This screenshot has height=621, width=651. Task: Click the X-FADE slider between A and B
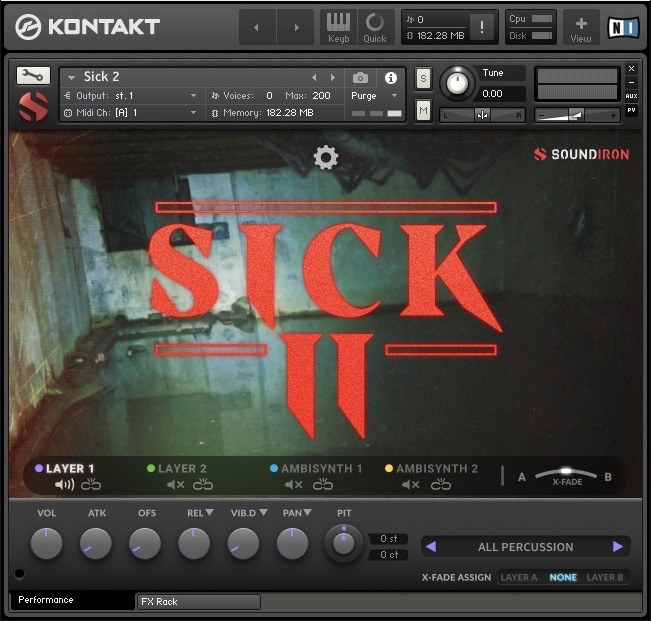coord(566,474)
